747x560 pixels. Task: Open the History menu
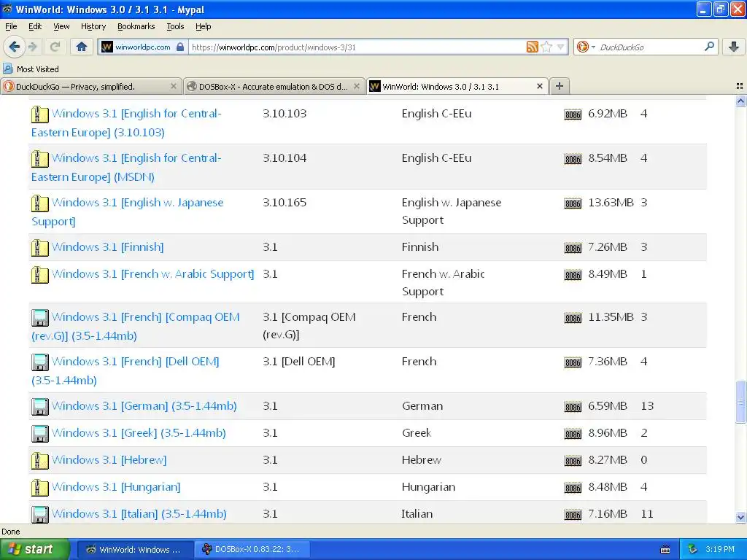point(93,27)
